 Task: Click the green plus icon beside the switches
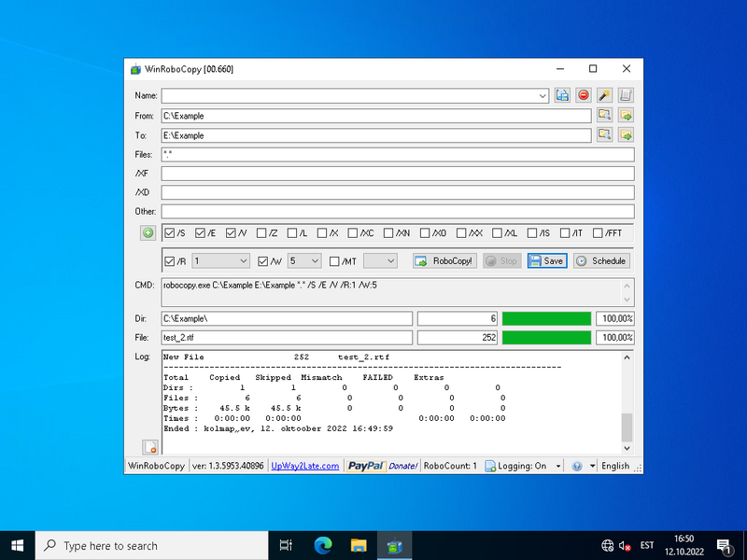point(148,232)
